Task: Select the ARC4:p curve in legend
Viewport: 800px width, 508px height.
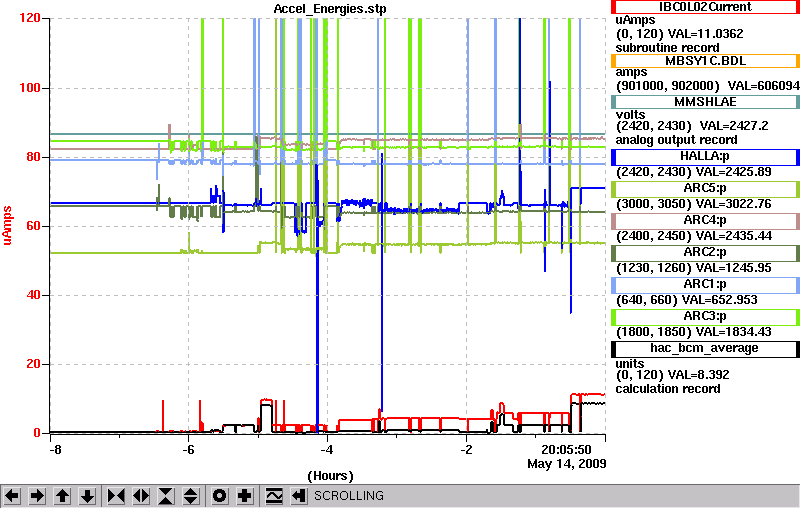Action: pos(705,220)
